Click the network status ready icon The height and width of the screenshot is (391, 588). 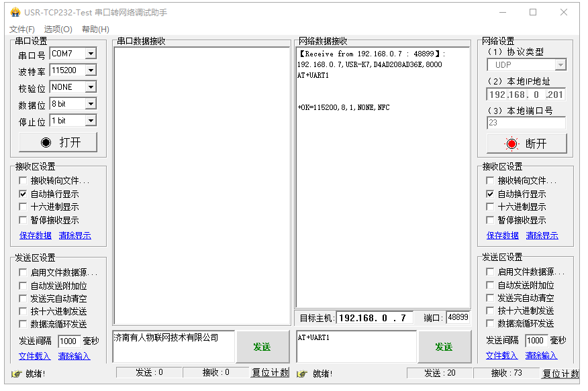[x=302, y=374]
